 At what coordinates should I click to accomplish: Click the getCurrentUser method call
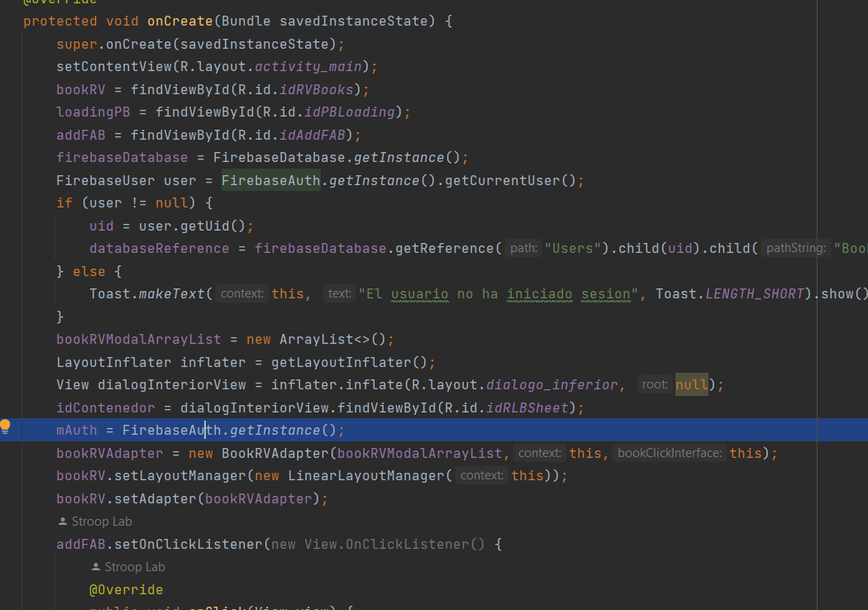tap(502, 181)
